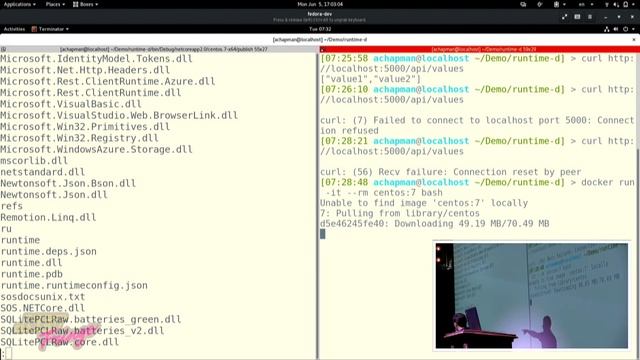Click the host network tray icon
The width and height of the screenshot is (640, 360).
607,4
